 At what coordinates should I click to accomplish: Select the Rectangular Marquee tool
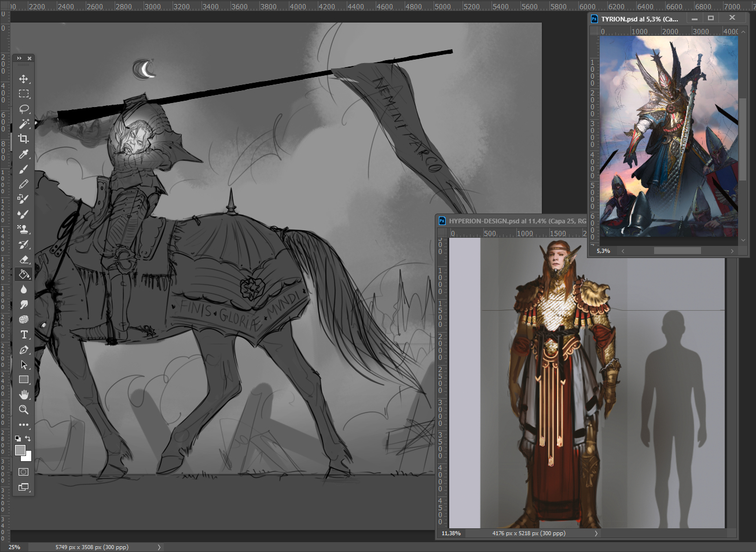coord(24,94)
